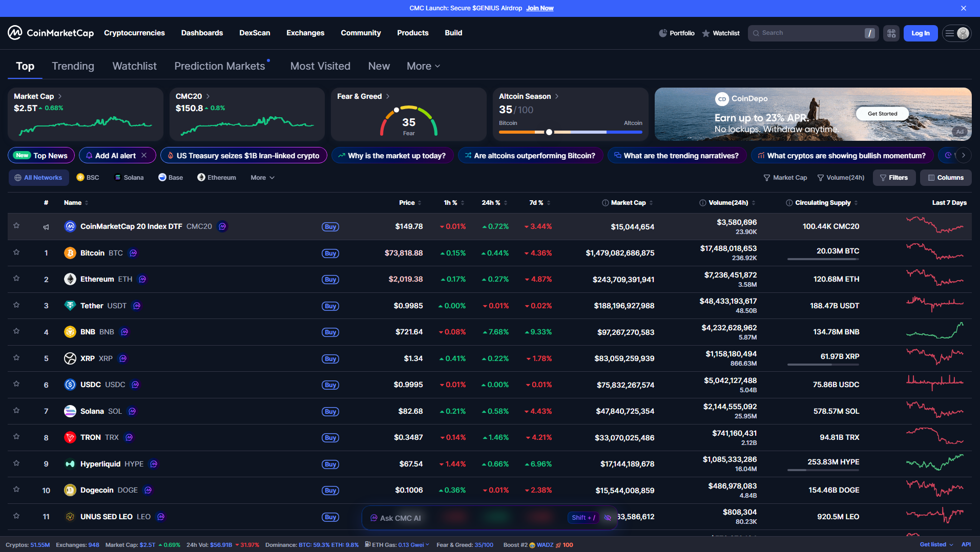Click the UNUS SED LEO coin logo
The width and height of the screenshot is (980, 552).
pos(70,517)
